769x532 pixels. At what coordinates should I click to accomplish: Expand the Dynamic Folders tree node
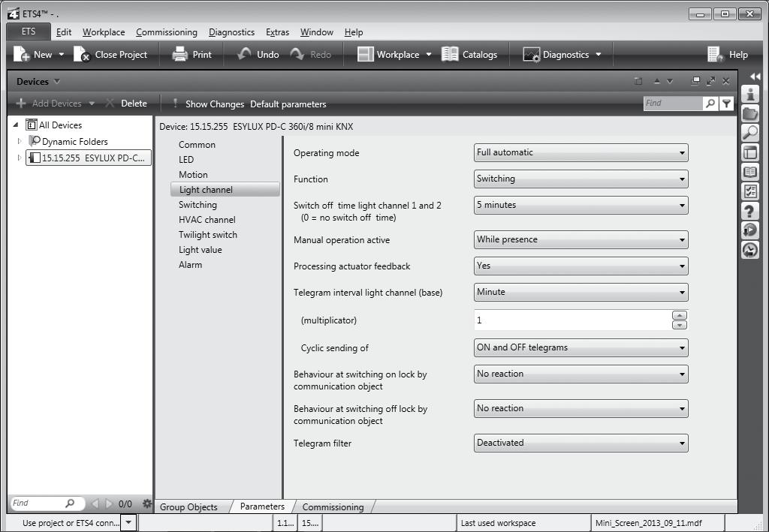19,141
